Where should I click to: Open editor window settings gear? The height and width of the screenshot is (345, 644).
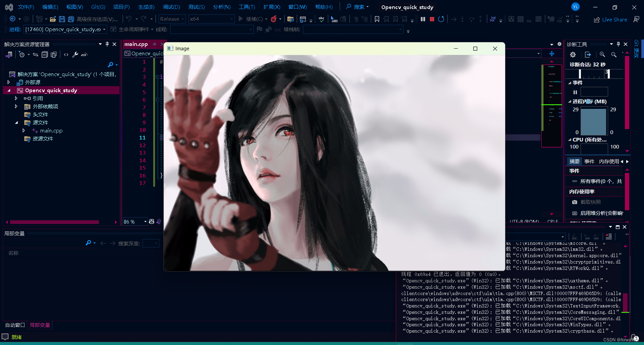coord(559,44)
